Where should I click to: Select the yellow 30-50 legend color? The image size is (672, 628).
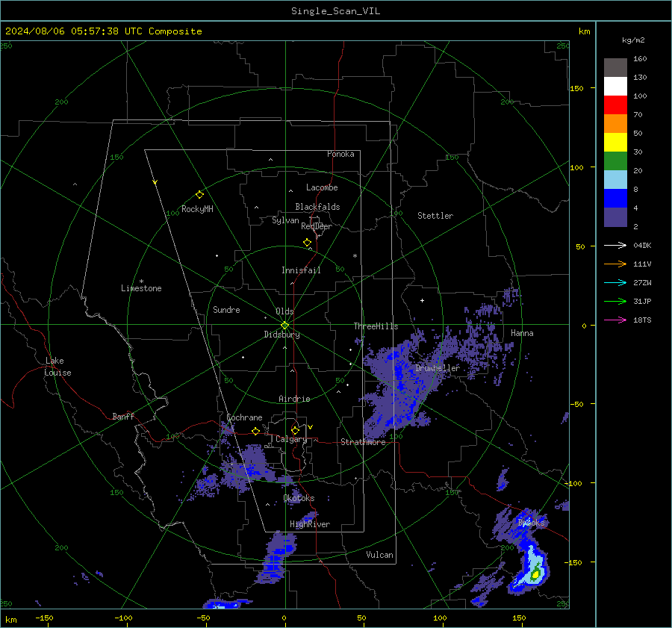point(615,143)
